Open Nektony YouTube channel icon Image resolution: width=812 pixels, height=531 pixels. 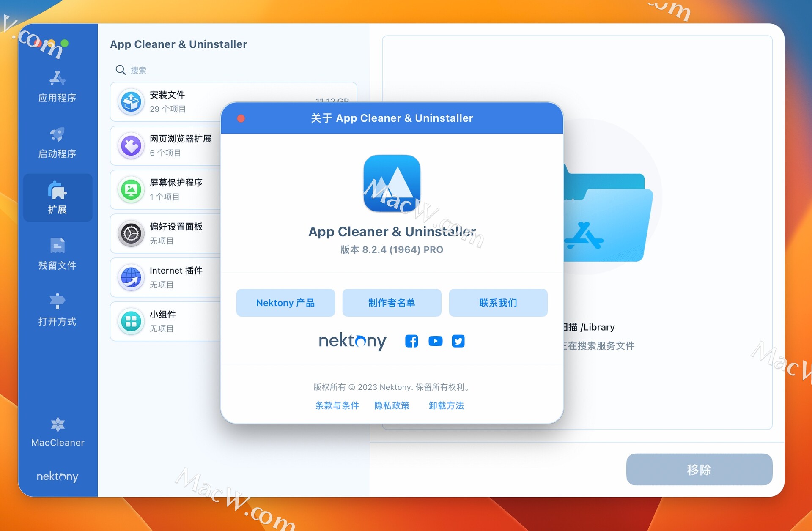435,341
